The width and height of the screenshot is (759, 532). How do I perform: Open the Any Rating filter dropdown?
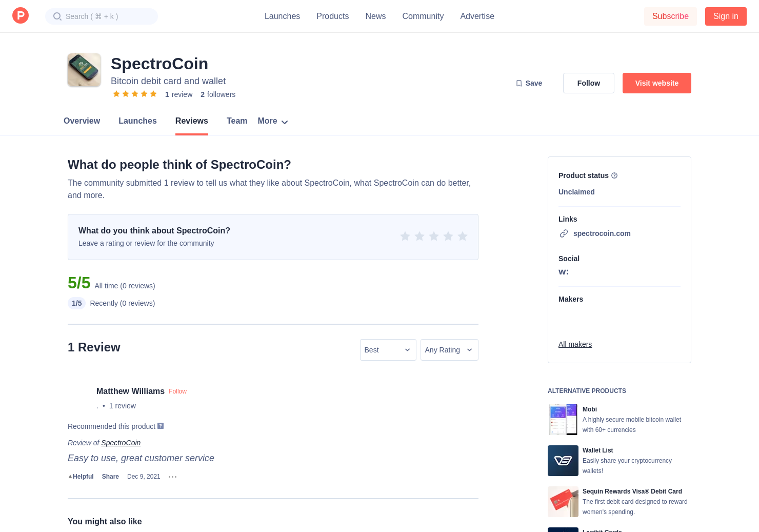(x=449, y=349)
